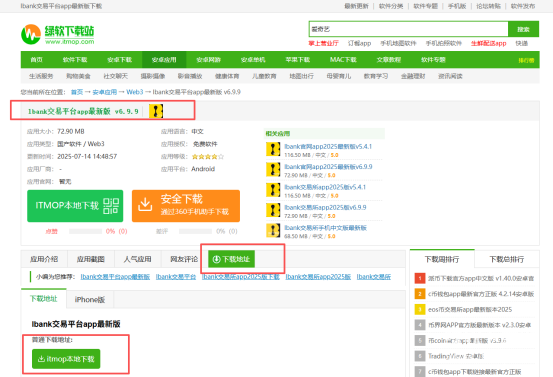Click the 差评 rating progress bar
Viewport: 553px width, 377px height.
pos(195,231)
